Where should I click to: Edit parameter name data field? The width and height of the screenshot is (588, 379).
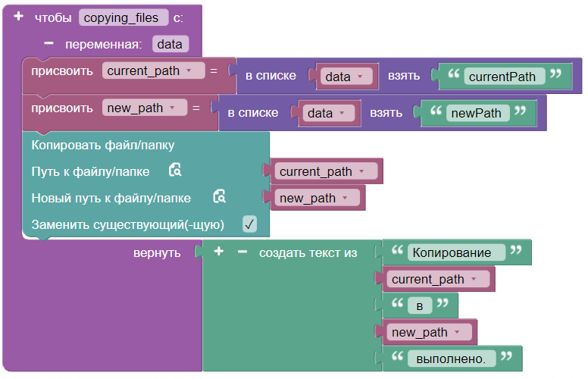[x=170, y=44]
